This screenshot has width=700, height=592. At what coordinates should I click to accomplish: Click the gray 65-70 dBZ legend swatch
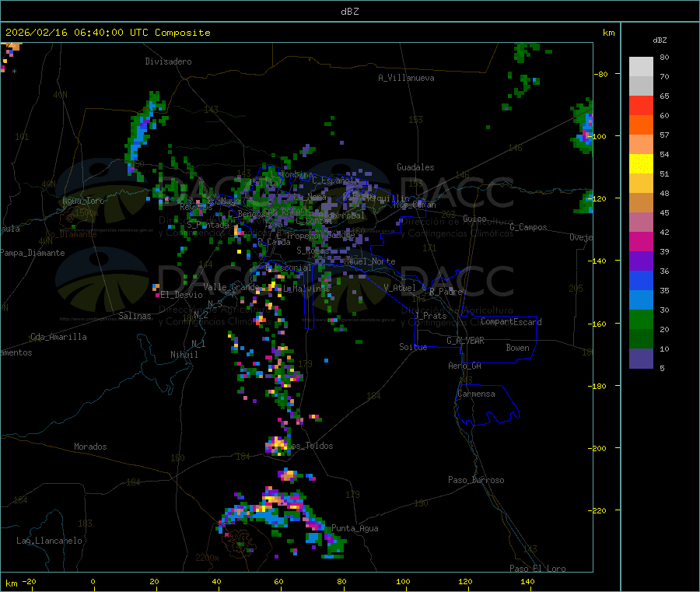tap(641, 86)
